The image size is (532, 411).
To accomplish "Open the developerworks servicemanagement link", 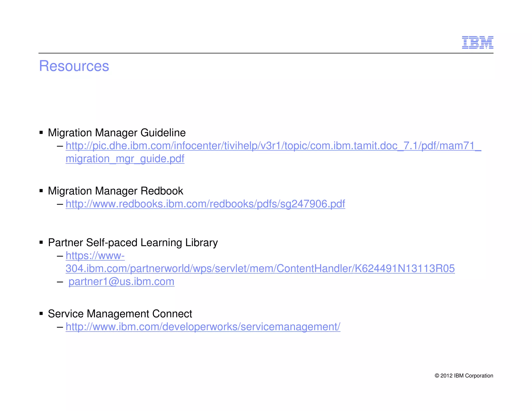I will [x=203, y=327].
